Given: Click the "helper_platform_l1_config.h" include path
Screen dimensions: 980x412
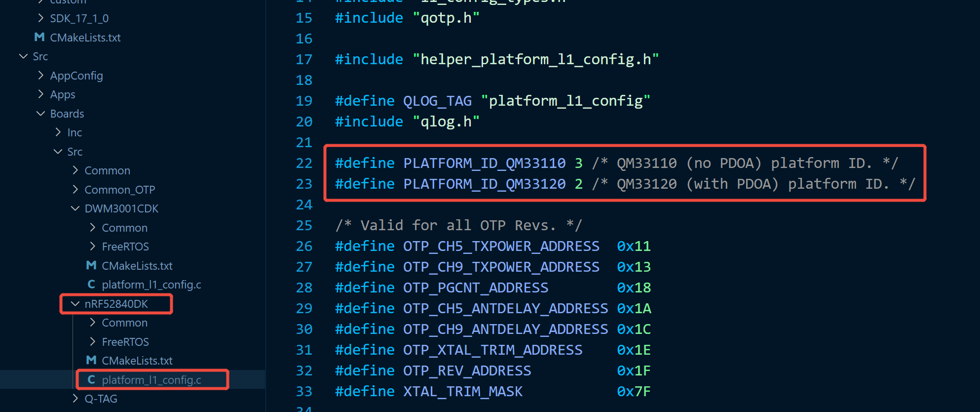Looking at the screenshot, I should pyautogui.click(x=535, y=59).
